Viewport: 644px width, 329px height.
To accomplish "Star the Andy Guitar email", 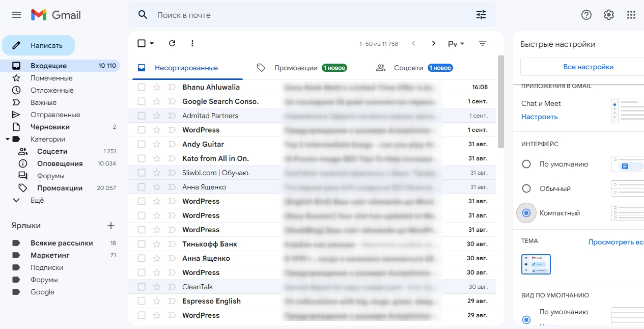I will tap(157, 144).
